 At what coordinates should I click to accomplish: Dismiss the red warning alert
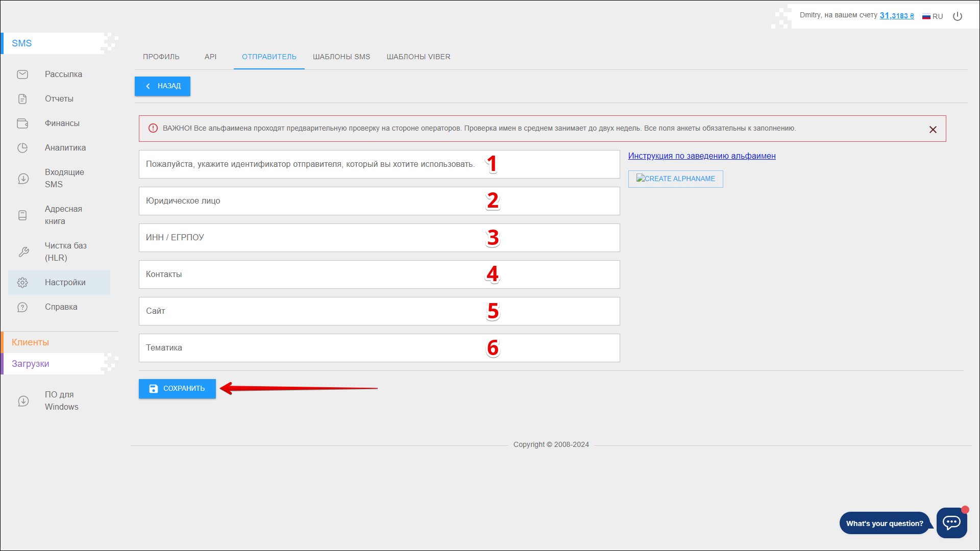(933, 130)
